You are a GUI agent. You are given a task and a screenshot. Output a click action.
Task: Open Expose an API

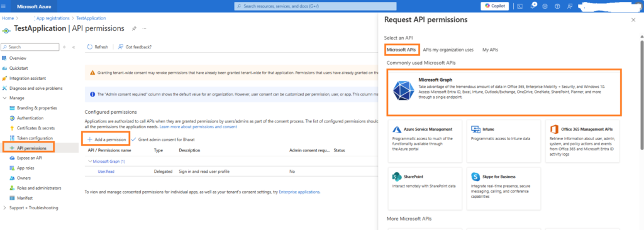(30, 158)
